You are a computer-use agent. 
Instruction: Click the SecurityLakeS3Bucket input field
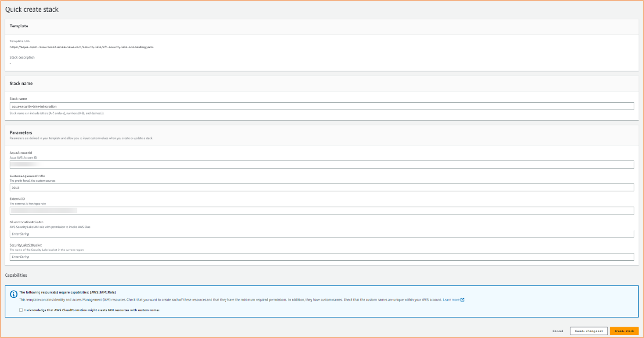322,257
